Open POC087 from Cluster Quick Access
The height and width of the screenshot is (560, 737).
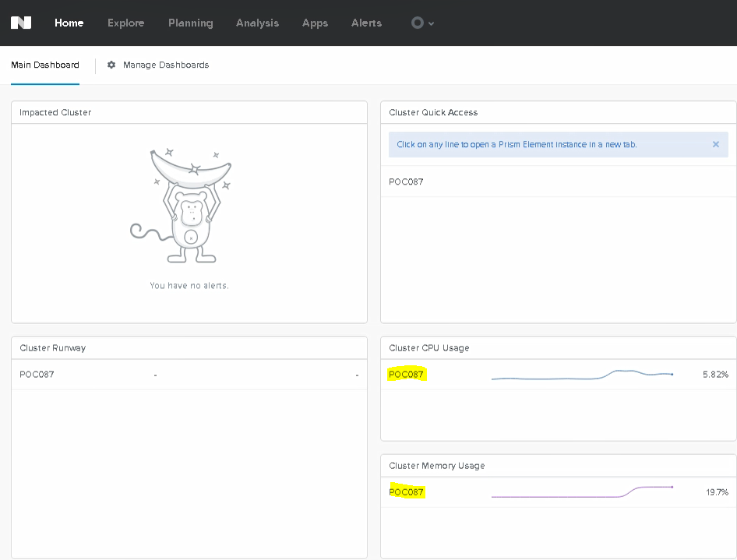[x=406, y=181]
